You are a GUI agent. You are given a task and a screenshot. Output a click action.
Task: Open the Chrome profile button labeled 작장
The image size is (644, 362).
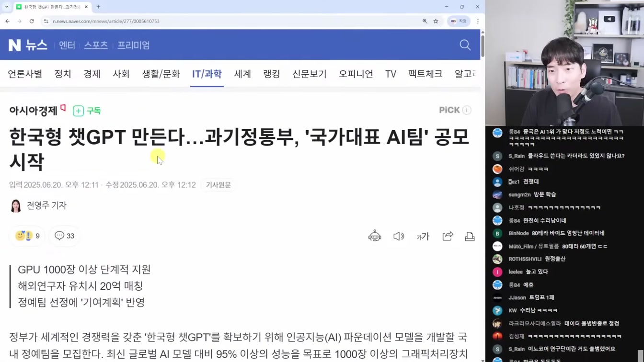458,21
